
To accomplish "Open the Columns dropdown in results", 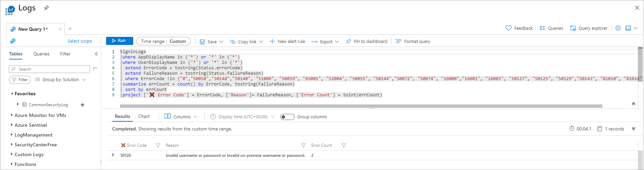I will 181,117.
